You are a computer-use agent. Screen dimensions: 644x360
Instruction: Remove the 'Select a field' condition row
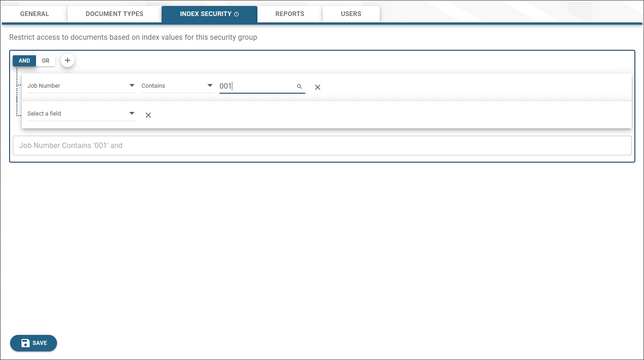(x=148, y=115)
